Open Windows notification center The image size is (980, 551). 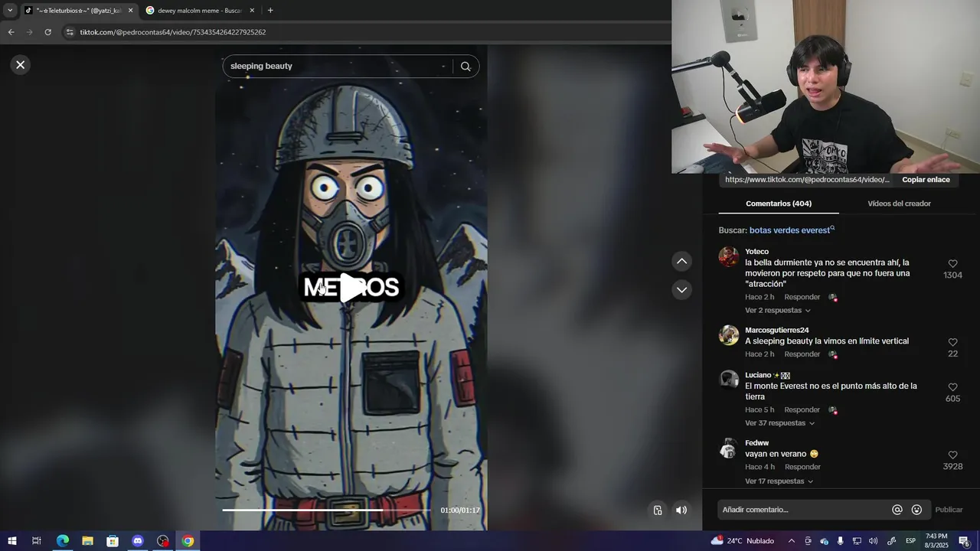(x=965, y=541)
